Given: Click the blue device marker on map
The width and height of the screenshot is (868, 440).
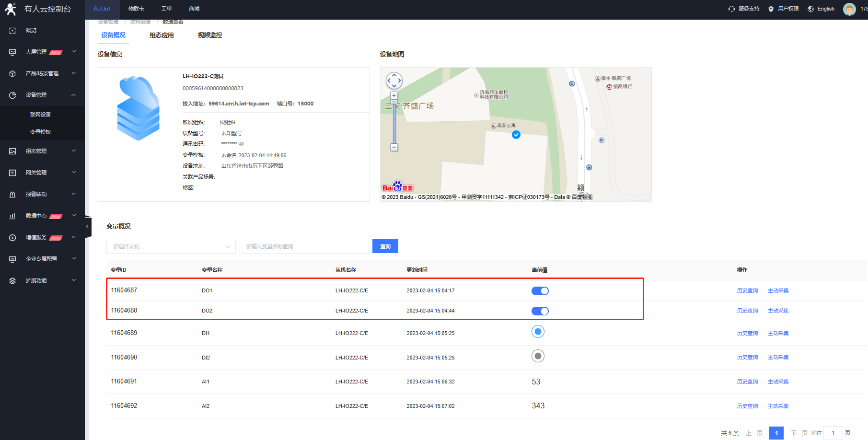Looking at the screenshot, I should pos(516,135).
